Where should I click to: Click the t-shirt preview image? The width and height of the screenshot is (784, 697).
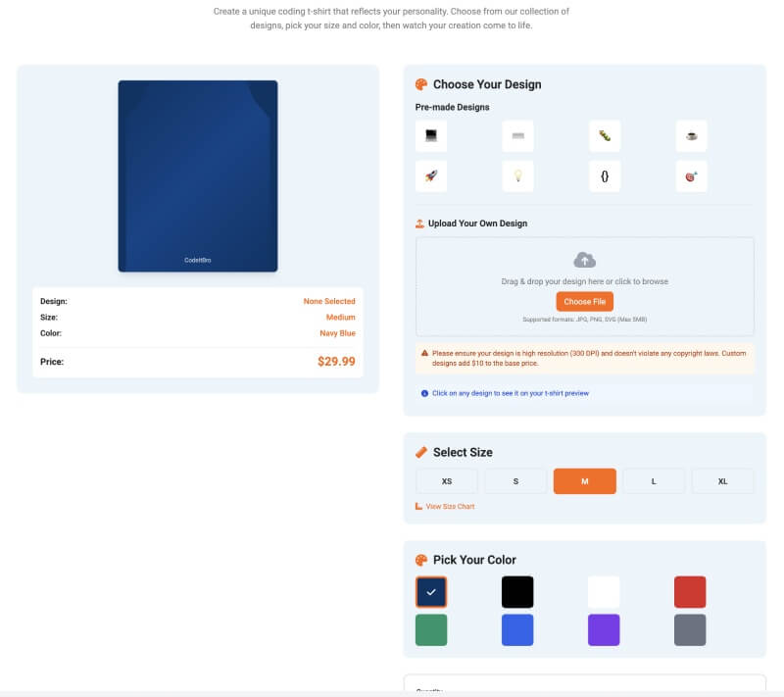[197, 174]
